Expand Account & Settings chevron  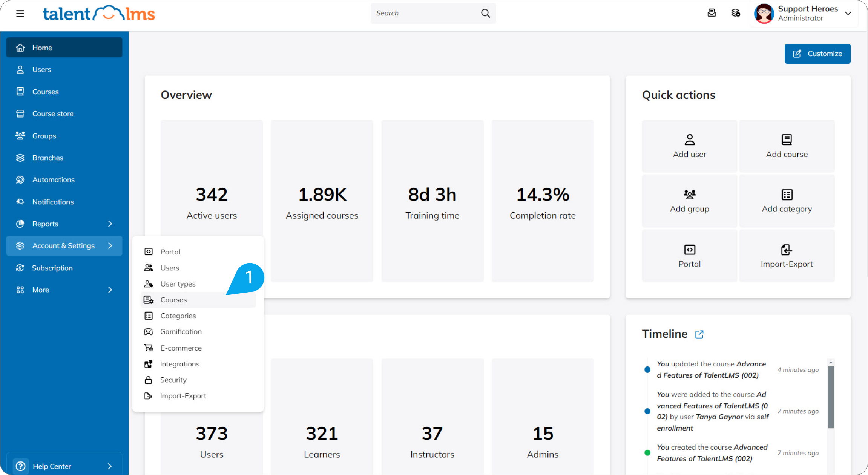(110, 246)
